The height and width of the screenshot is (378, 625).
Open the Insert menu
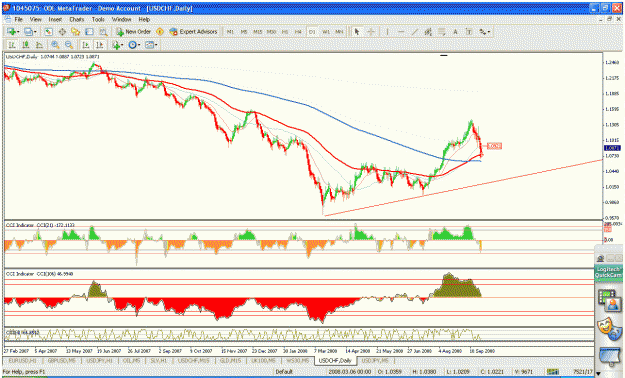click(55, 19)
